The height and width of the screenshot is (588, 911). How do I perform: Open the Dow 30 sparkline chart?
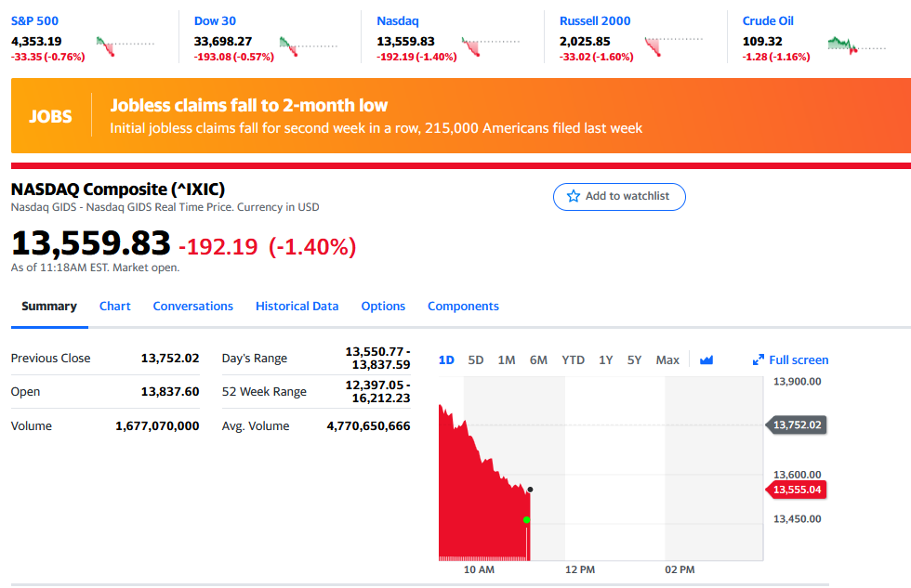point(308,46)
